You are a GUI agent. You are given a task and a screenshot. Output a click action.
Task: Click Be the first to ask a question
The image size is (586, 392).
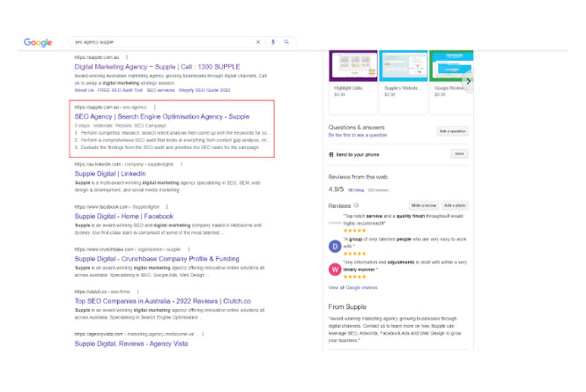pyautogui.click(x=358, y=136)
